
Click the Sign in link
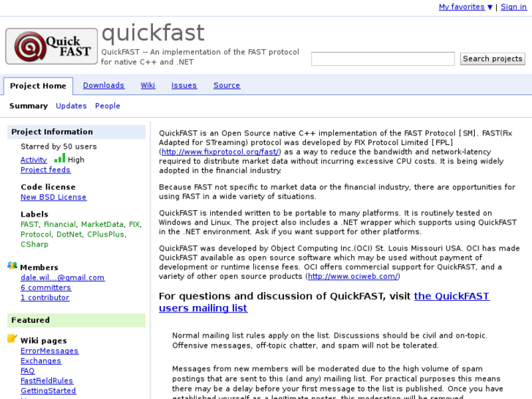(514, 7)
